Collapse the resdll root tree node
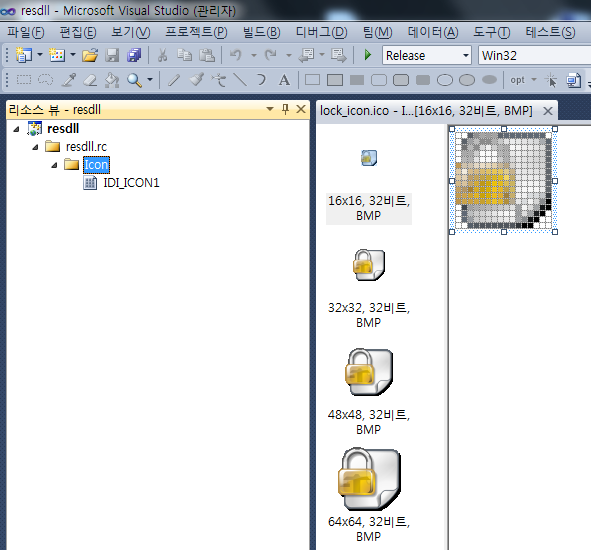This screenshot has width=591, height=550. (x=16, y=129)
